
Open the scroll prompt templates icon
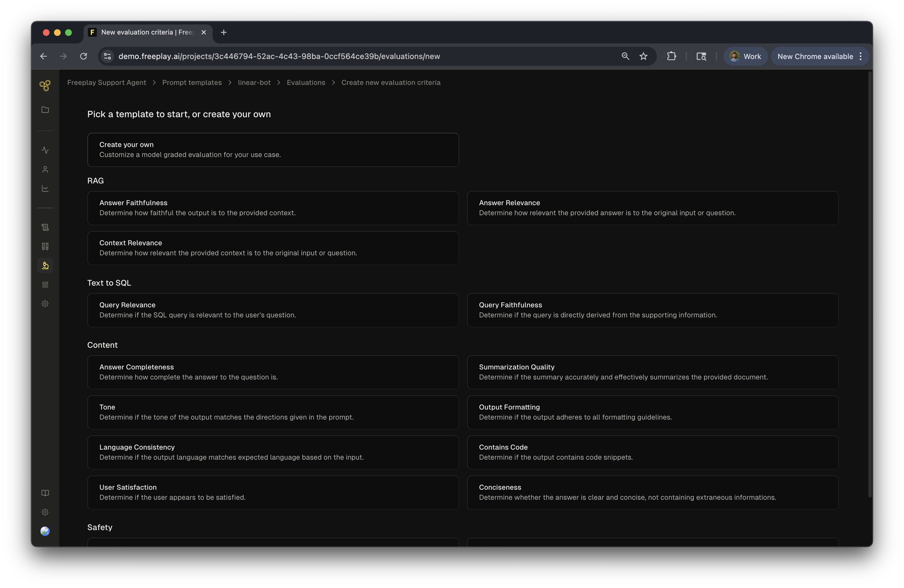click(x=45, y=227)
